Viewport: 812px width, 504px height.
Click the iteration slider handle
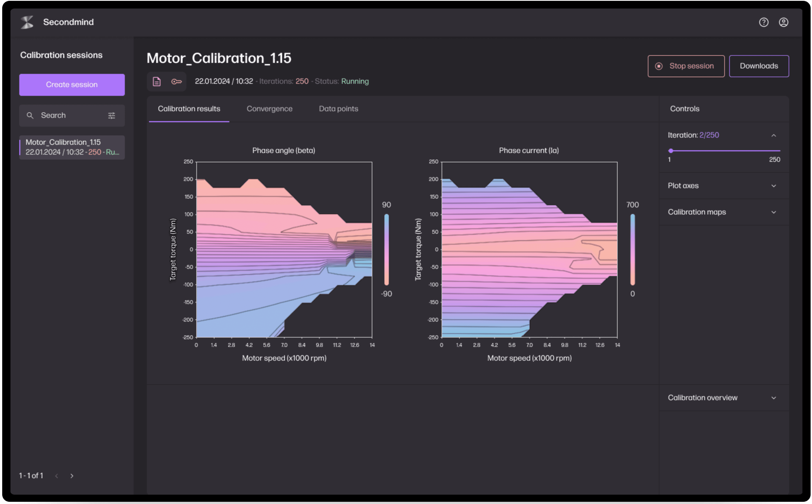point(671,151)
